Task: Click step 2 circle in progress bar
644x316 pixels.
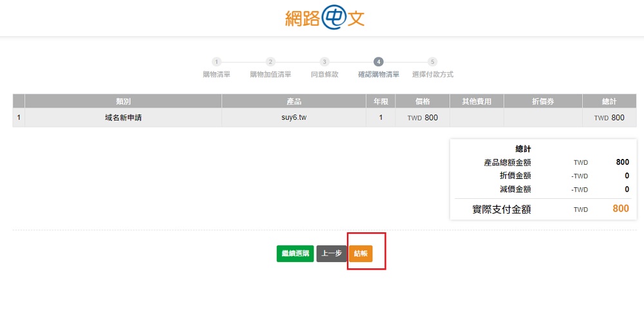Action: [x=270, y=62]
